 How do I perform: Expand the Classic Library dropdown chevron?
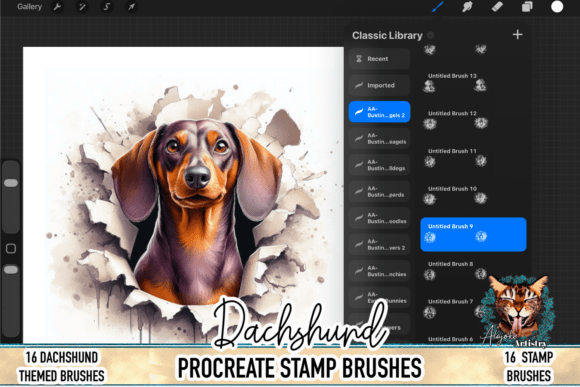(431, 35)
